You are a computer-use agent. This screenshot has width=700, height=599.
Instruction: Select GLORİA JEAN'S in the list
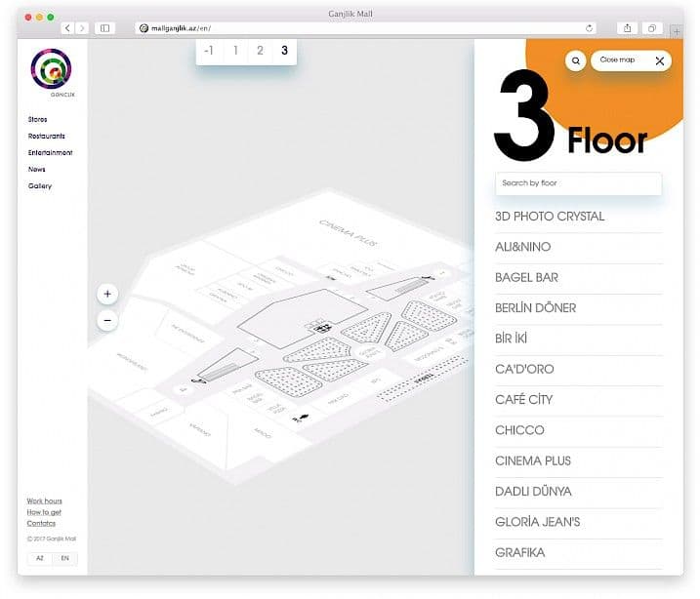pyautogui.click(x=579, y=522)
